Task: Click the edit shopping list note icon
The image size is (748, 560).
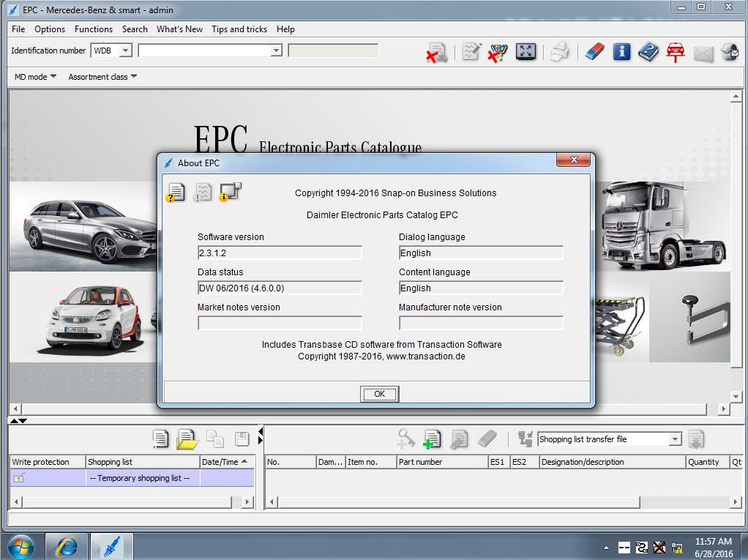Action: pos(459,439)
